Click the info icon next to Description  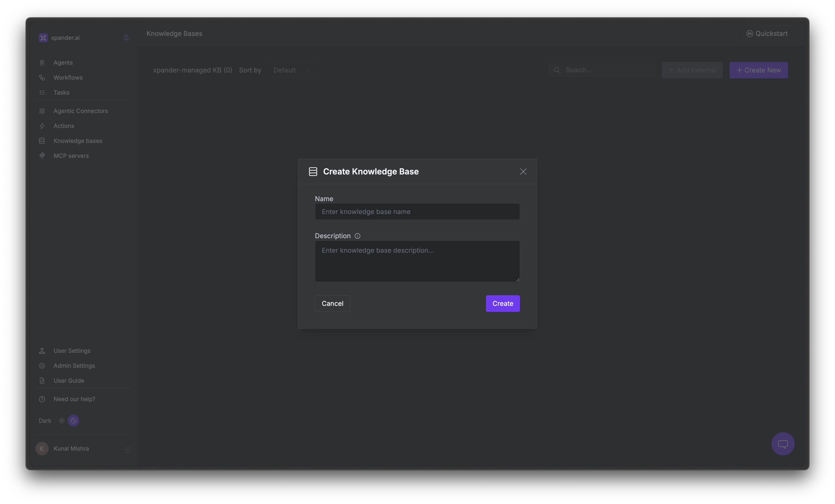coord(357,236)
